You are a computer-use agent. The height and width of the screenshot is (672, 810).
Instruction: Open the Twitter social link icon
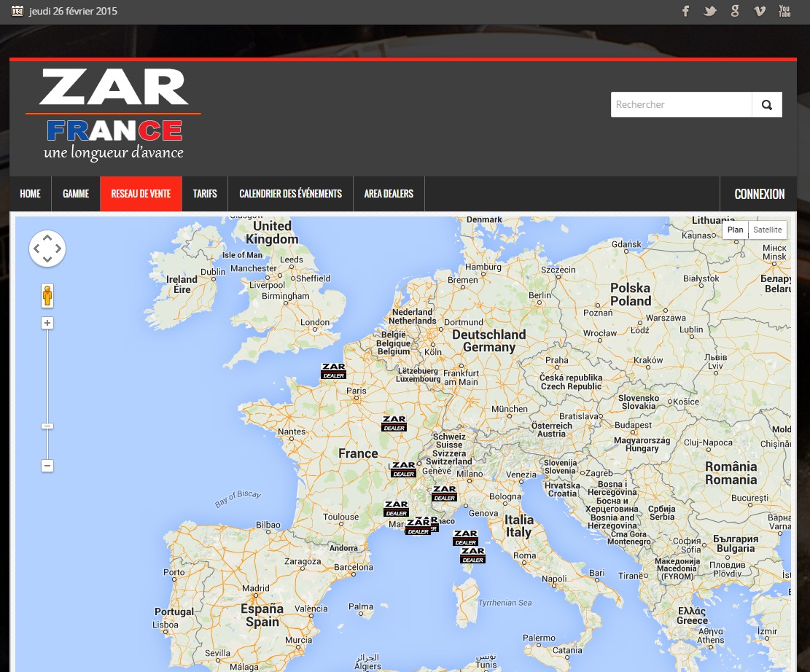[x=710, y=11]
